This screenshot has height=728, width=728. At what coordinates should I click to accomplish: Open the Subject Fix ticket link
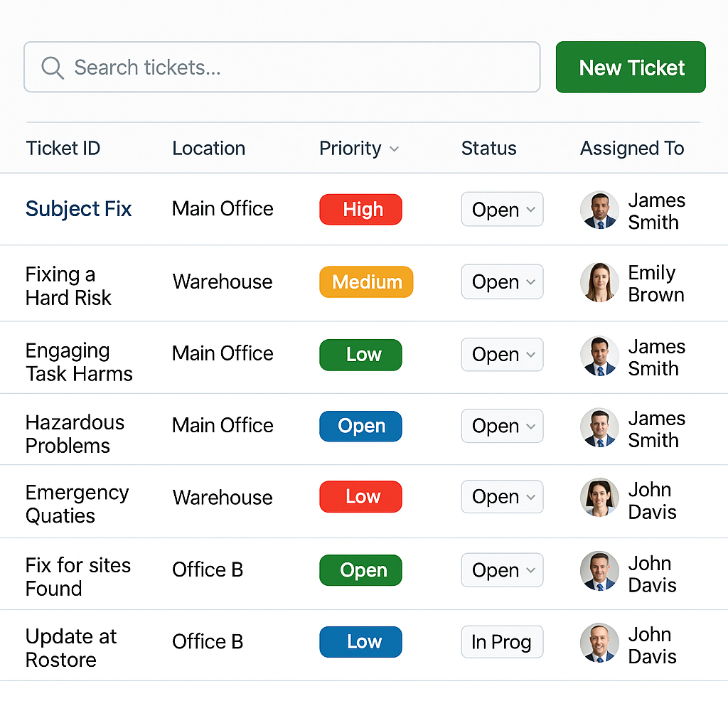(x=78, y=209)
